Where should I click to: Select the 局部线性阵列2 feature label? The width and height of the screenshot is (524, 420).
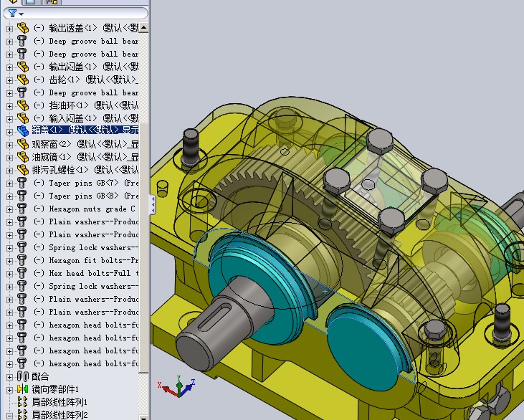[x=59, y=415]
